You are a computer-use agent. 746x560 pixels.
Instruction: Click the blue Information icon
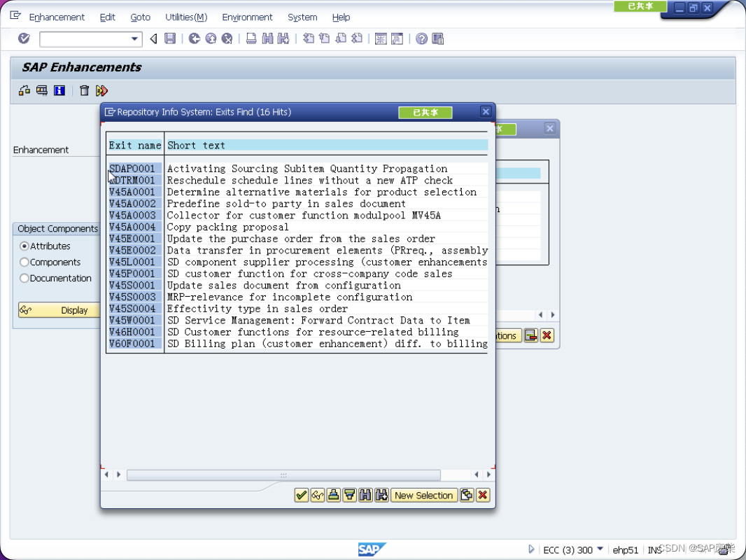59,90
